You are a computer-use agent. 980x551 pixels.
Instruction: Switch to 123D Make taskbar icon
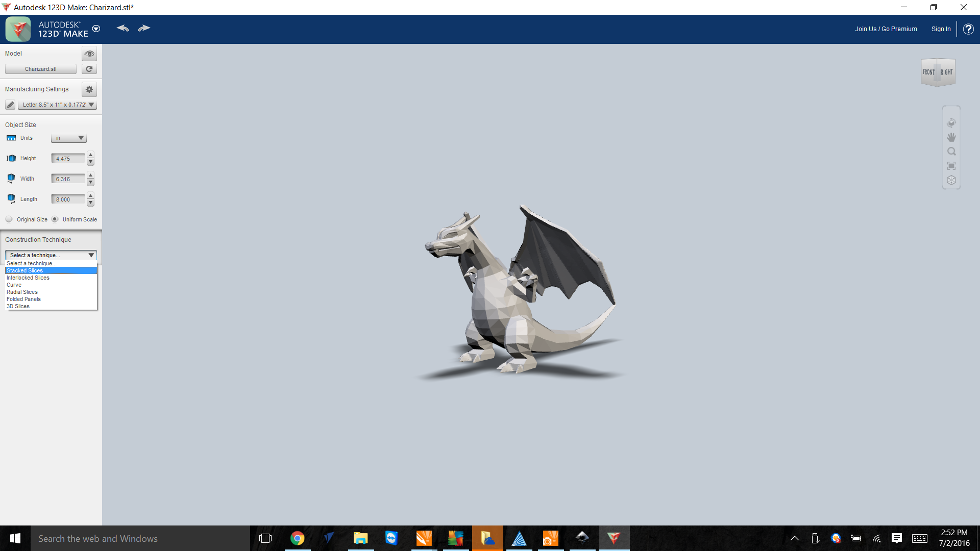pos(614,538)
